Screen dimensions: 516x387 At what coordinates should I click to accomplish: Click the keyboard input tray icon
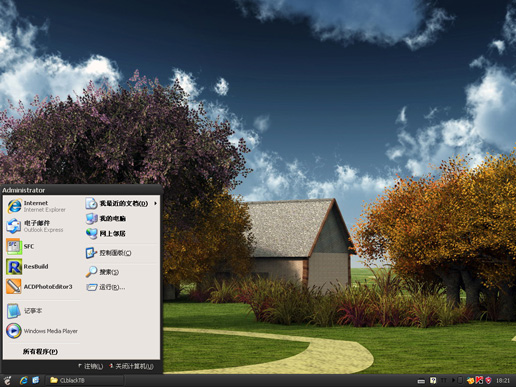click(421, 381)
